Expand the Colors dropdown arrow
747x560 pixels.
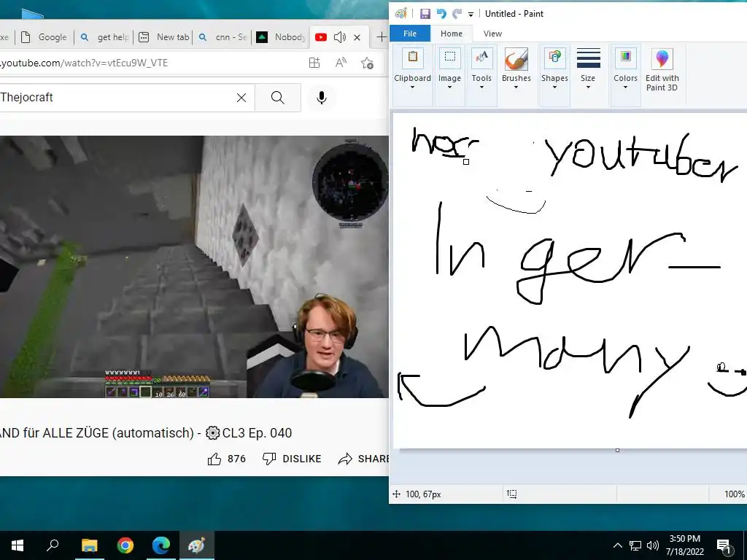point(625,87)
